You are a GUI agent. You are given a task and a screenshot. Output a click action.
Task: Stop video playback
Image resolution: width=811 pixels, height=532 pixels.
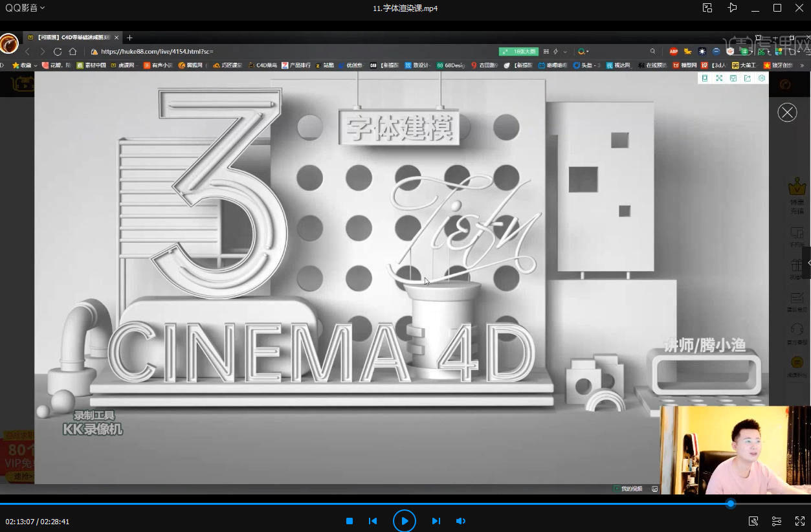point(350,521)
